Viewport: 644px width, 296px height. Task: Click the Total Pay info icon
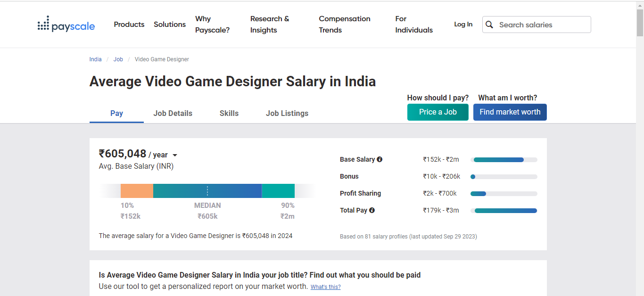(372, 210)
